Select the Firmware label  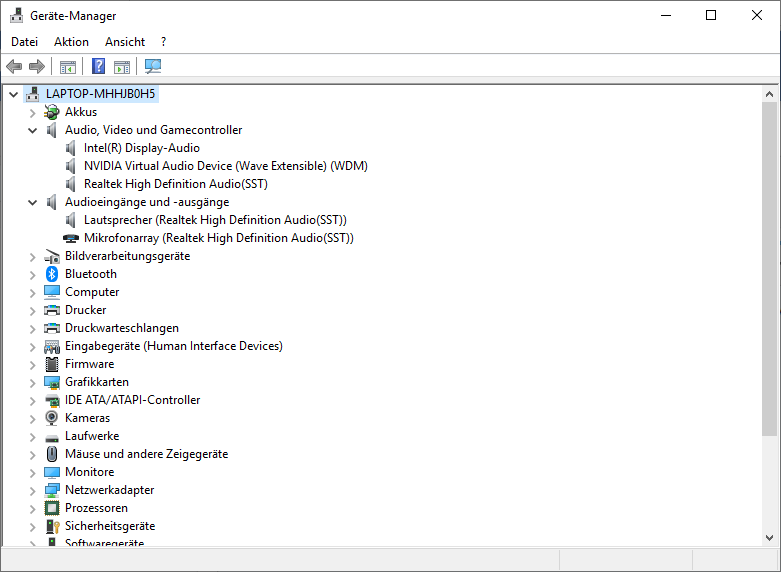tap(90, 364)
